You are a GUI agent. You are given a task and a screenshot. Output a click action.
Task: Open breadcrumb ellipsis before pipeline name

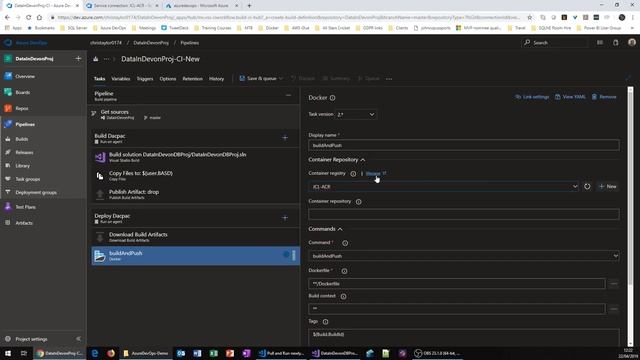click(106, 59)
